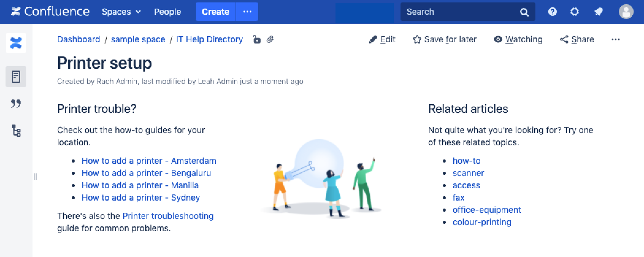Open page tree icon in sidebar
Viewport: 644px width, 257px height.
(16, 130)
